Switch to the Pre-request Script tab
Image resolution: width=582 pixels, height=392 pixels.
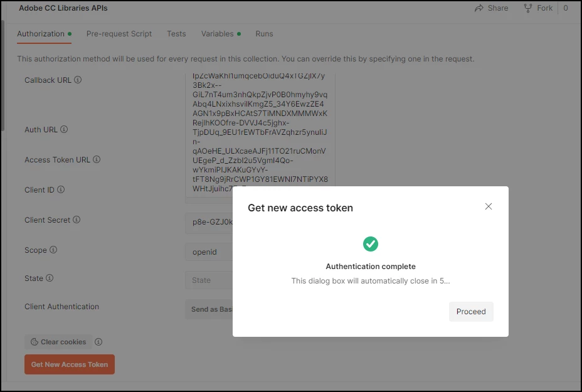pos(119,34)
